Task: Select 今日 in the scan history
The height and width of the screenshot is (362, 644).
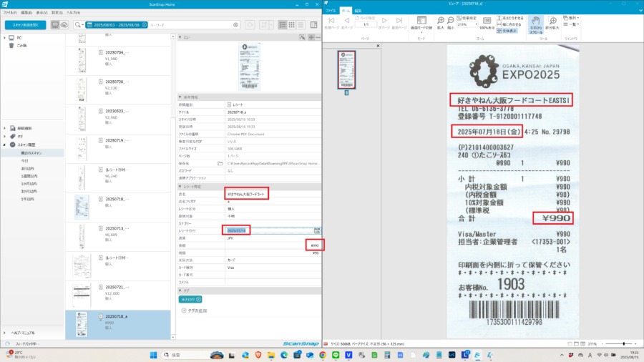Action: point(24,161)
